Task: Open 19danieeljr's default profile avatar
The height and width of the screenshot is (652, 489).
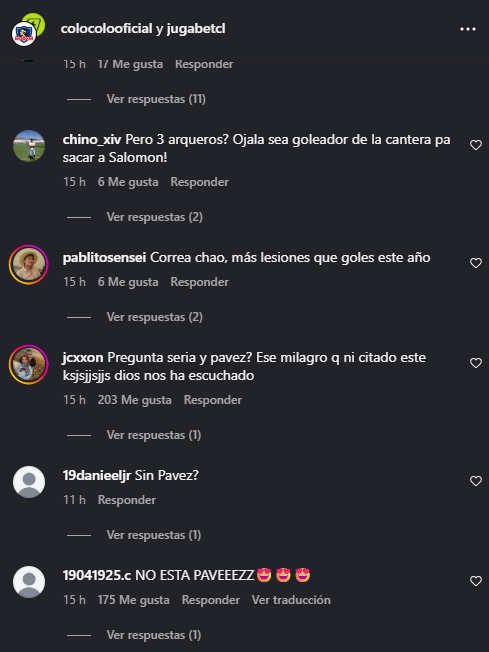Action: click(x=29, y=482)
